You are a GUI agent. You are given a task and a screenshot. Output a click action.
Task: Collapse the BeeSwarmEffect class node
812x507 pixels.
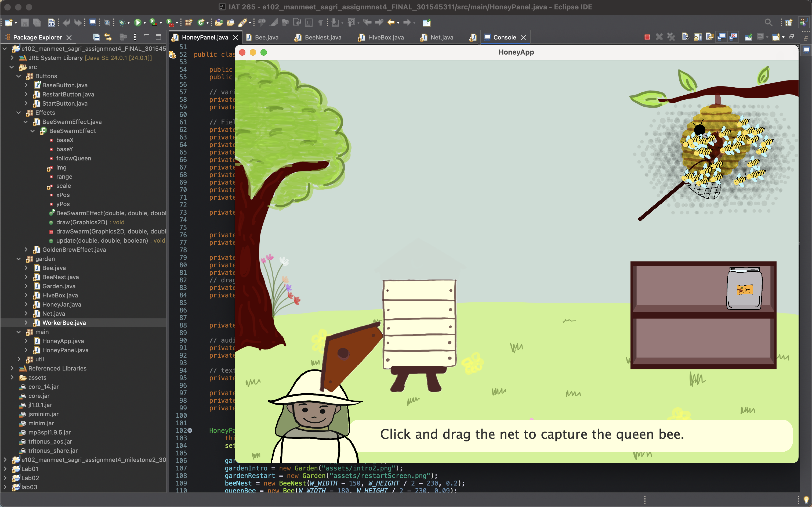pos(32,131)
